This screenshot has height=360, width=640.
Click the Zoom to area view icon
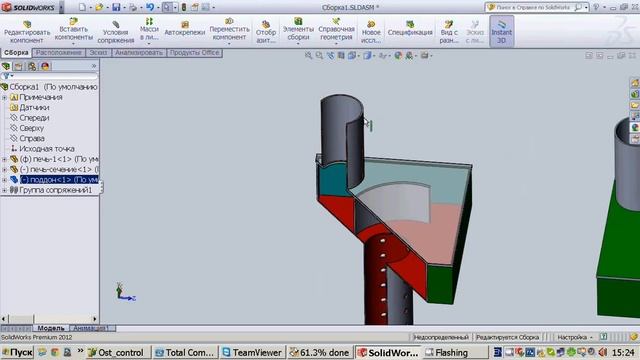click(319, 56)
